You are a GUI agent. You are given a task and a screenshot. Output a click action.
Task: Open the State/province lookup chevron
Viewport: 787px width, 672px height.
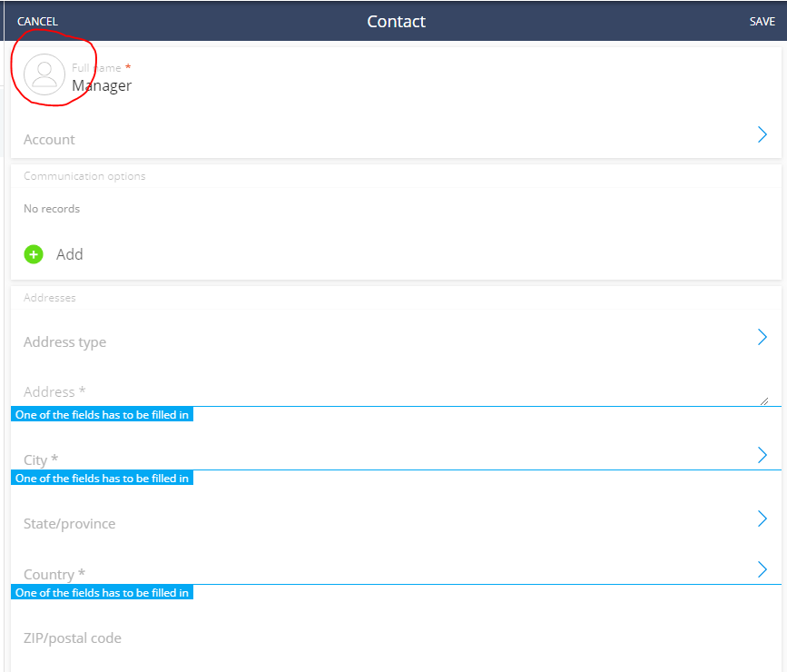tap(762, 519)
